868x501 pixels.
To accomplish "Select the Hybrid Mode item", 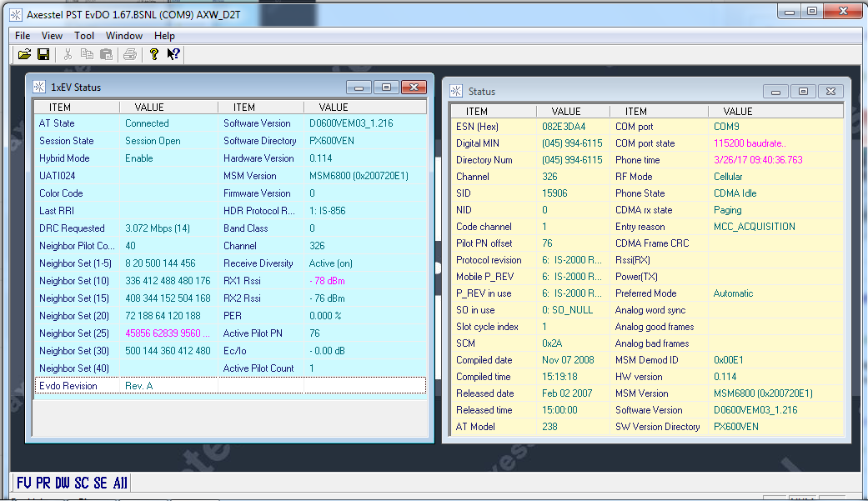I will pos(64,158).
